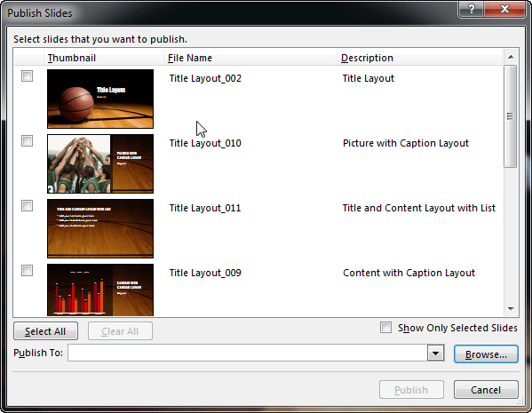Click into the Publish To path field
Screen dimensions: 532x413
click(248, 353)
